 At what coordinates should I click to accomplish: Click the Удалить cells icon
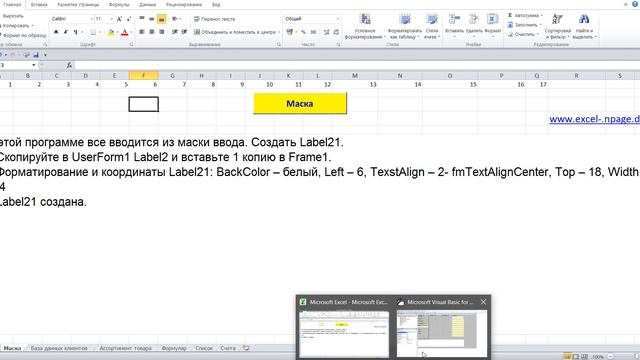coord(473,20)
